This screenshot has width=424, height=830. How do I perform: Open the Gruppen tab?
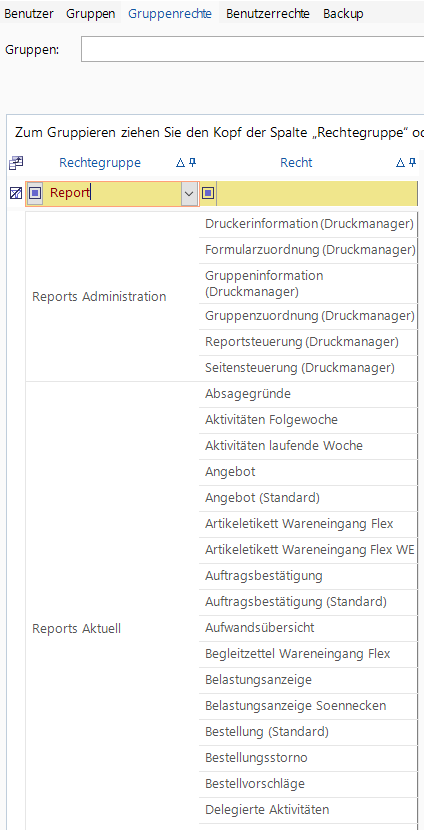point(91,14)
